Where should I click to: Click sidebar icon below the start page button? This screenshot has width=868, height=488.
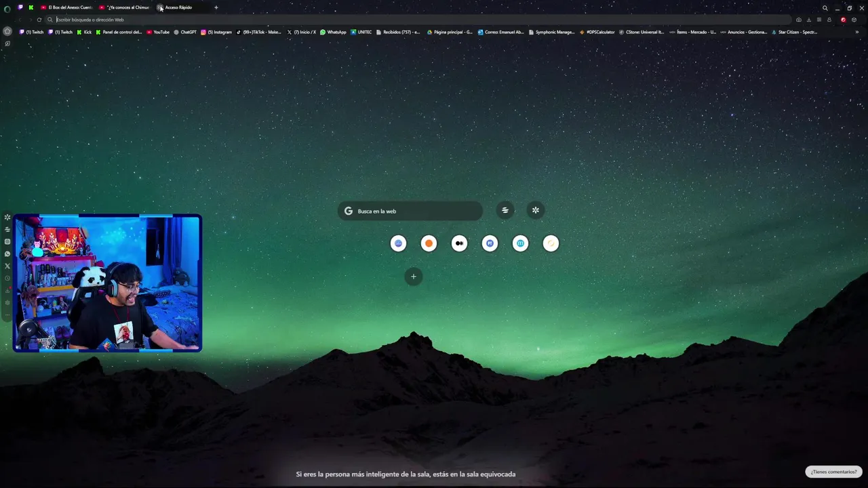[x=7, y=44]
